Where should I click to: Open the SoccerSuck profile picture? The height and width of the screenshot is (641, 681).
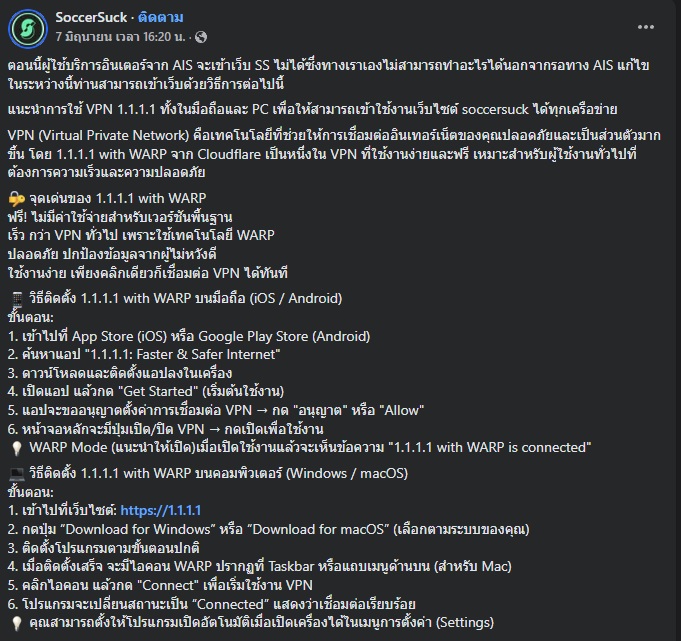(28, 29)
